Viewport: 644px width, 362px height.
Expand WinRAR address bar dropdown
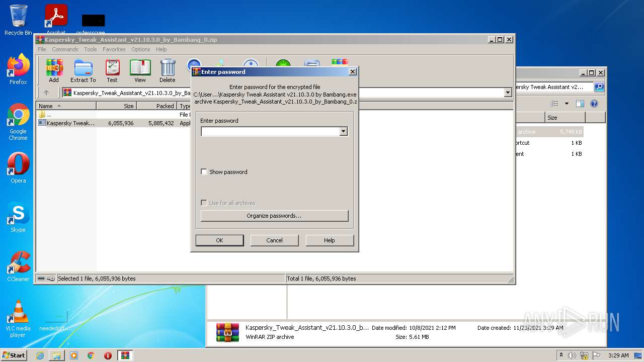508,93
